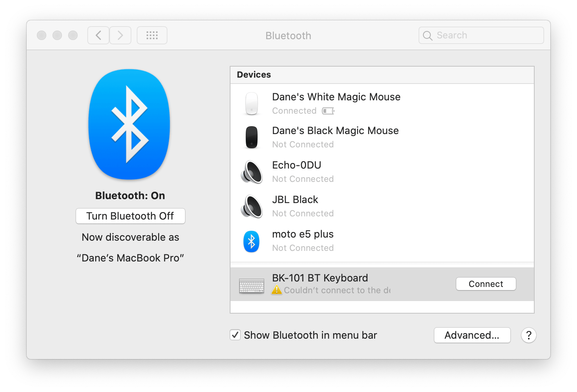Click the warning triangle next to BK-101

[277, 290]
